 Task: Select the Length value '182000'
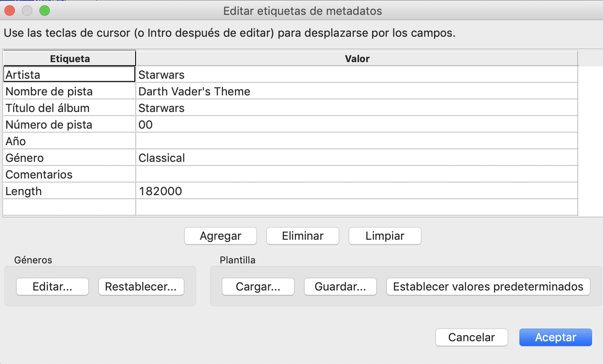[x=357, y=191]
